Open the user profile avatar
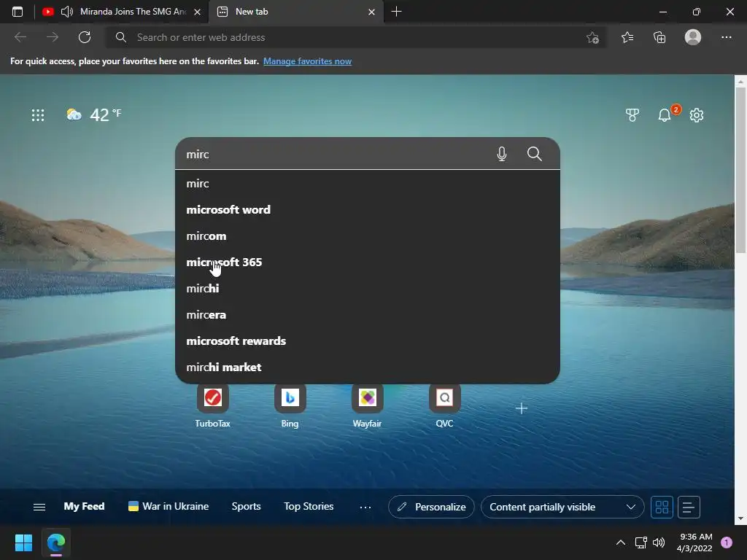 point(693,36)
